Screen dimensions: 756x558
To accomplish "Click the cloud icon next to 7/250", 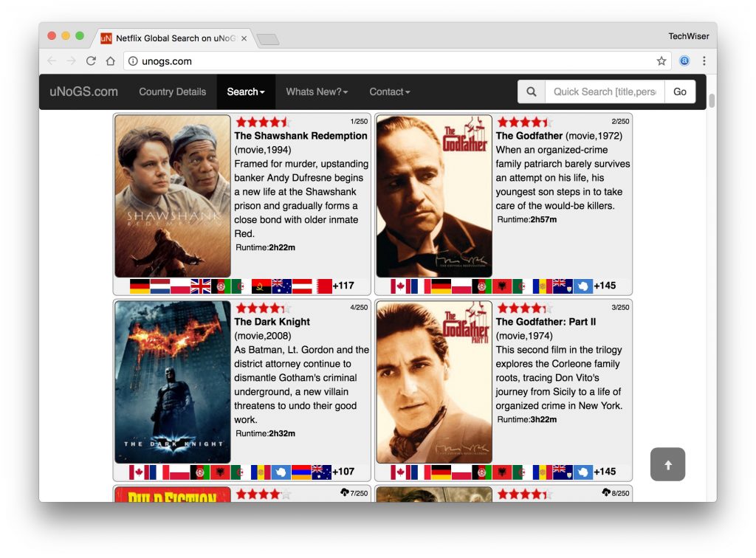I will (344, 492).
